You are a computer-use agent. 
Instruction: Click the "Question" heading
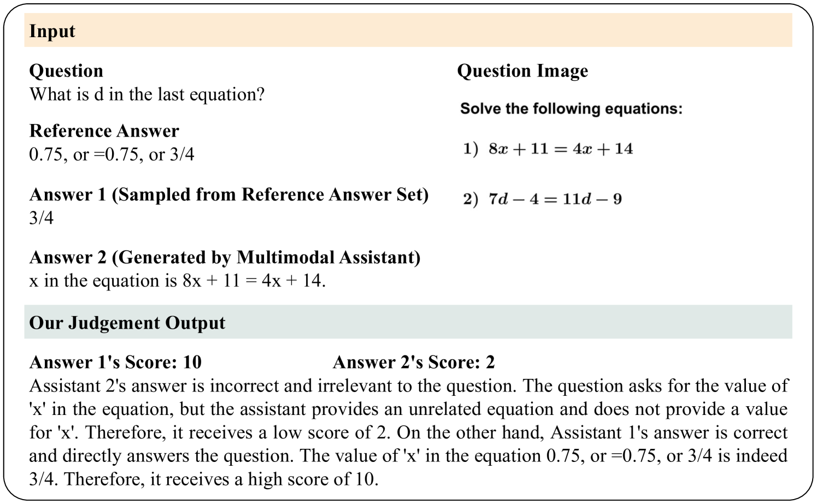[66, 71]
